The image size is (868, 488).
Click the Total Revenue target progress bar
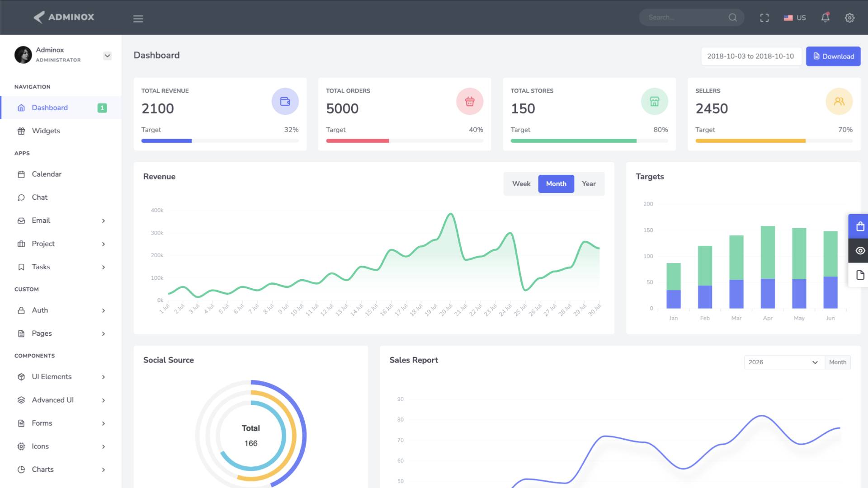(220, 141)
